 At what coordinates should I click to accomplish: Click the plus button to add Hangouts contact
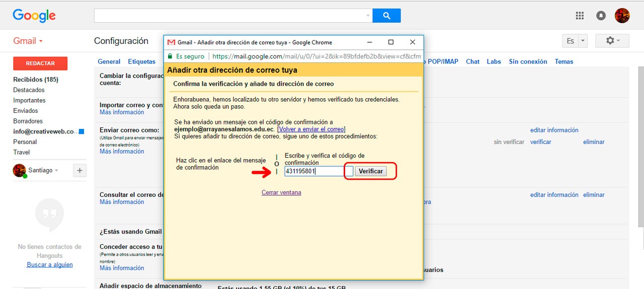coord(79,171)
